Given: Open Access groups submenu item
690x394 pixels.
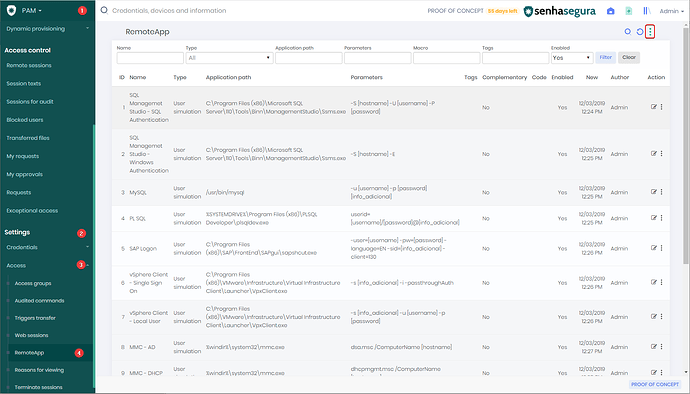Looking at the screenshot, I should (33, 284).
